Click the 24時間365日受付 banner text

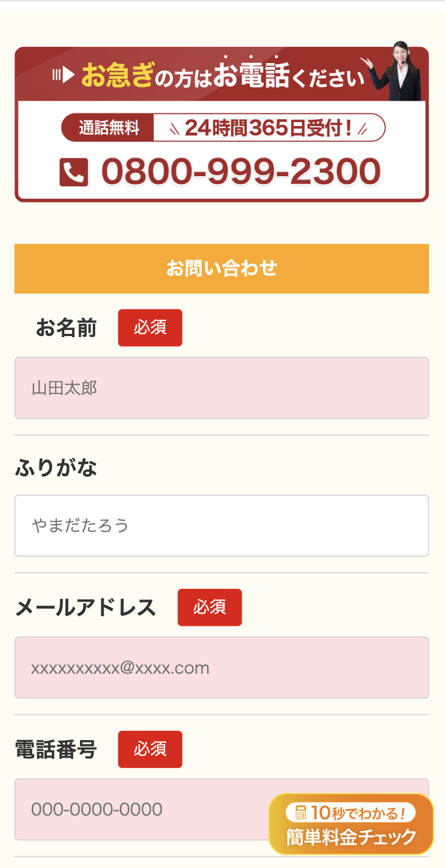pos(269,128)
